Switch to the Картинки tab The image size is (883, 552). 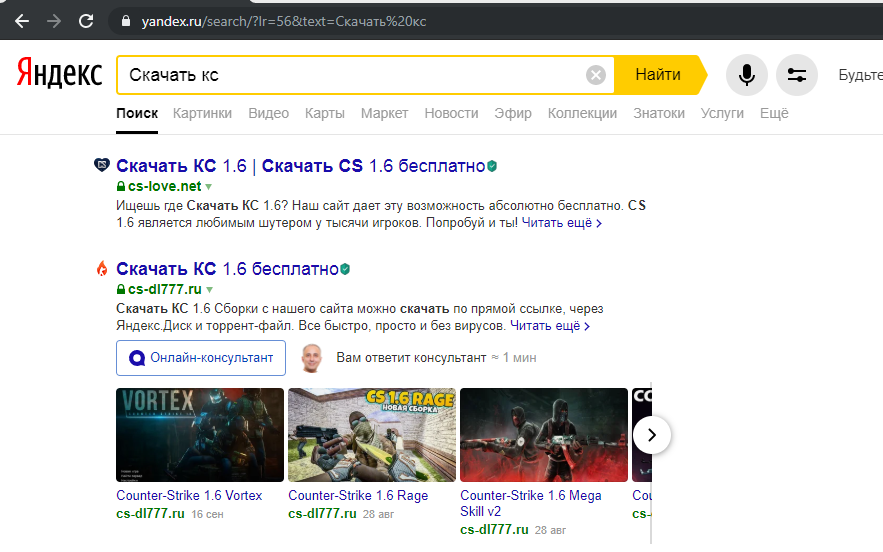(202, 113)
